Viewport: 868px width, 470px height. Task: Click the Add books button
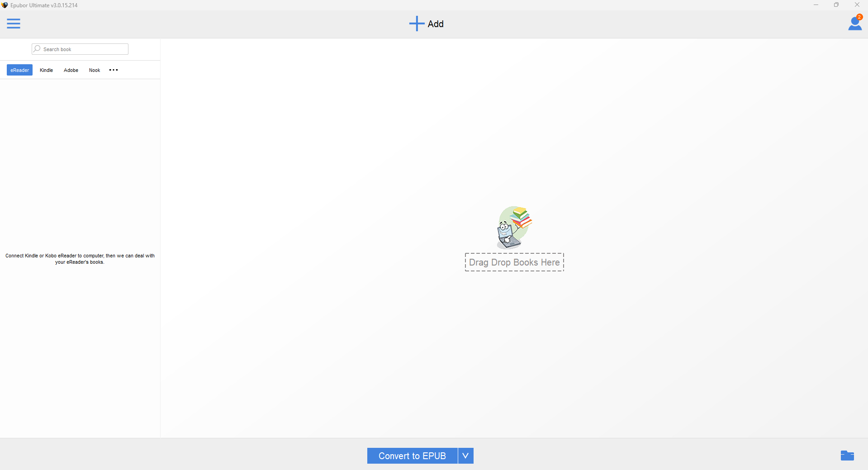point(426,24)
